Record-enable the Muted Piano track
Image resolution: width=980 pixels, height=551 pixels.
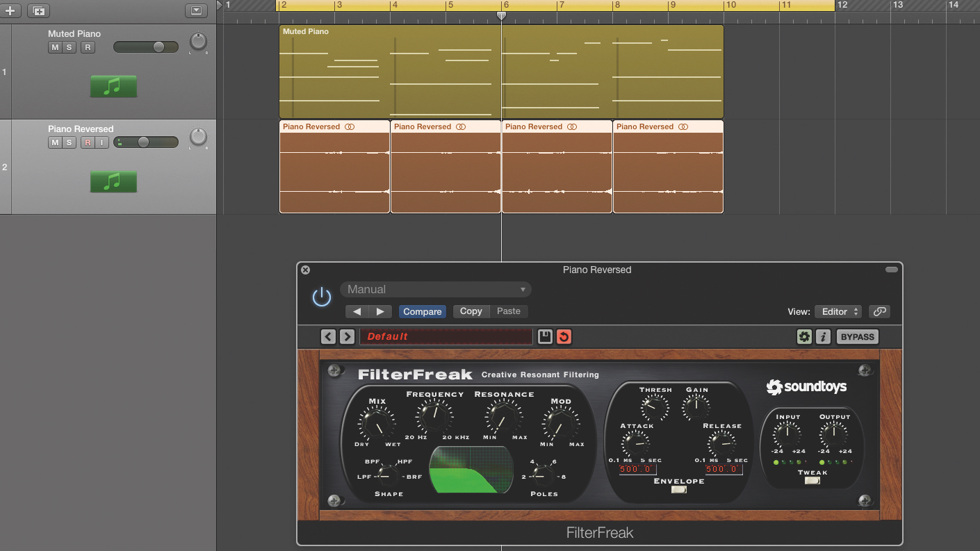pyautogui.click(x=87, y=47)
